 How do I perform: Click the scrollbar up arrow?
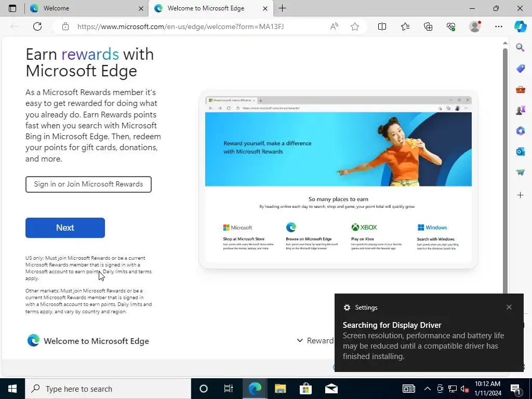[x=505, y=43]
